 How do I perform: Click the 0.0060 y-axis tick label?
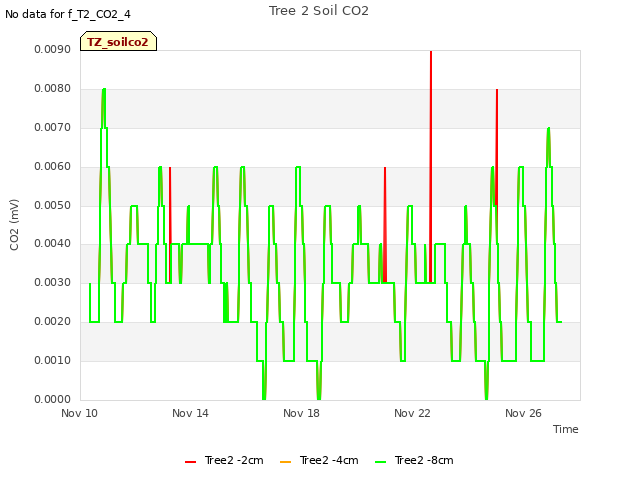pyautogui.click(x=52, y=166)
